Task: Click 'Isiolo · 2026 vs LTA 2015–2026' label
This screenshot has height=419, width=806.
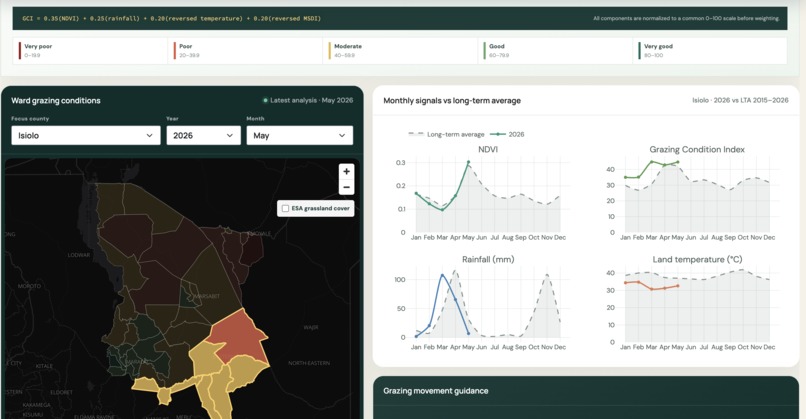Action: (x=740, y=100)
